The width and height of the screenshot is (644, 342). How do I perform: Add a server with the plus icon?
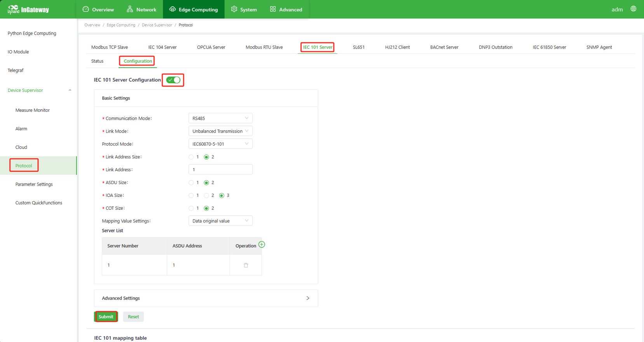click(262, 245)
